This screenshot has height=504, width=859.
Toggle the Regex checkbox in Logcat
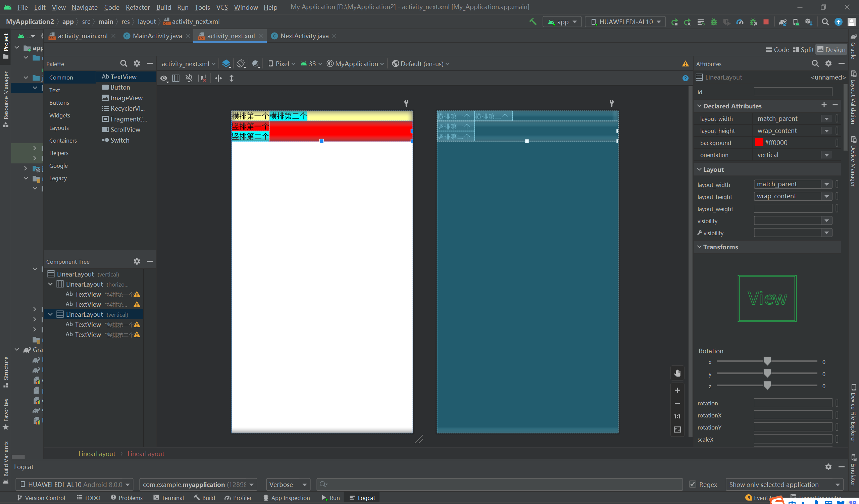click(692, 484)
